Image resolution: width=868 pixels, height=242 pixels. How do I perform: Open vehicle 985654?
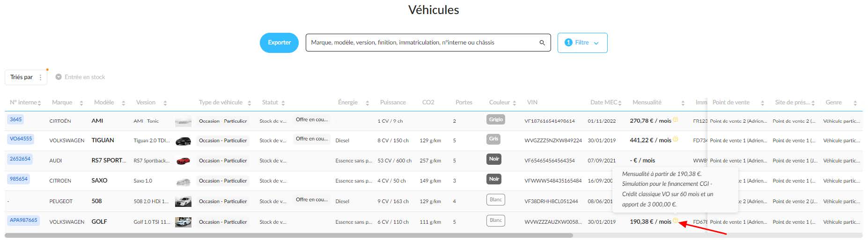pos(19,179)
